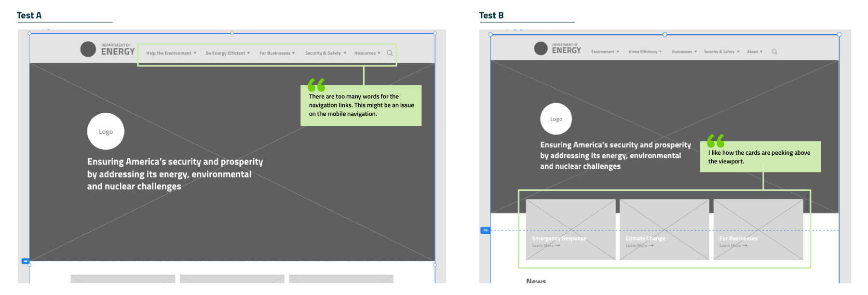Open About menu in Test B
868x295 pixels.
755,52
